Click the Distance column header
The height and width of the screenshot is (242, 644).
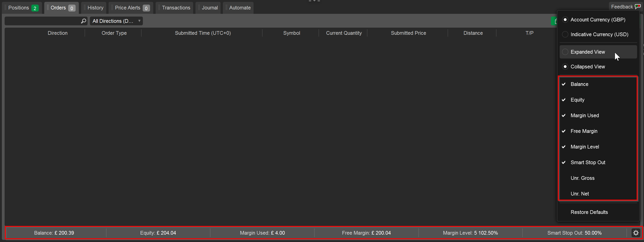473,33
